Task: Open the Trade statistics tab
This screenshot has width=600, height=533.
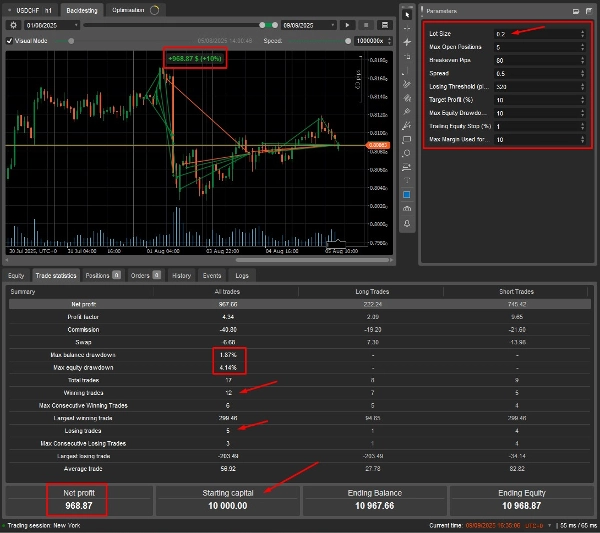Action: (56, 275)
